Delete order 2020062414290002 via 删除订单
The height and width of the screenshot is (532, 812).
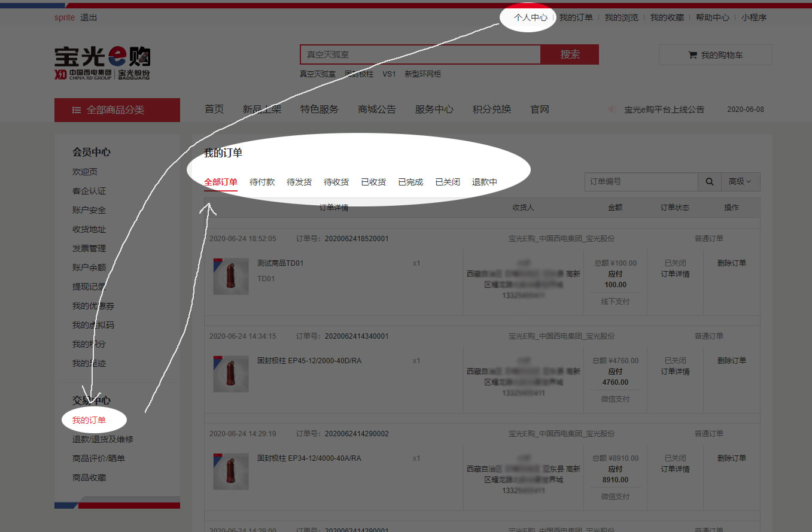click(732, 458)
